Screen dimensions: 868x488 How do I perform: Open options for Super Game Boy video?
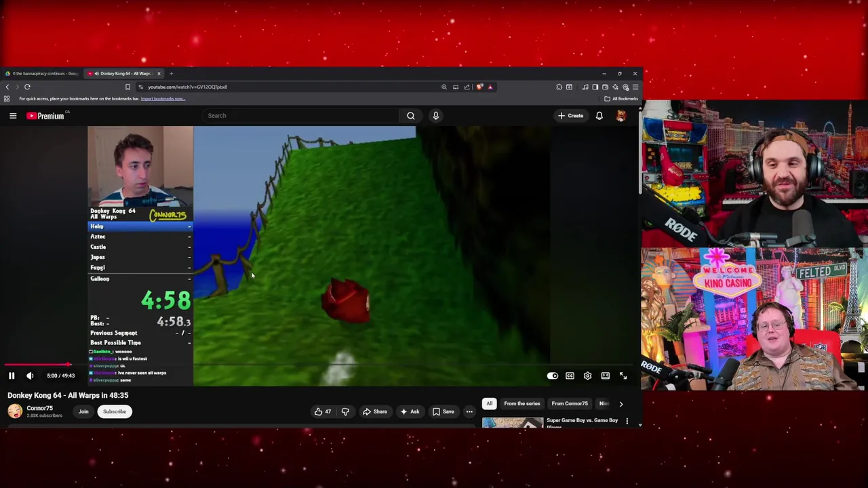click(627, 422)
